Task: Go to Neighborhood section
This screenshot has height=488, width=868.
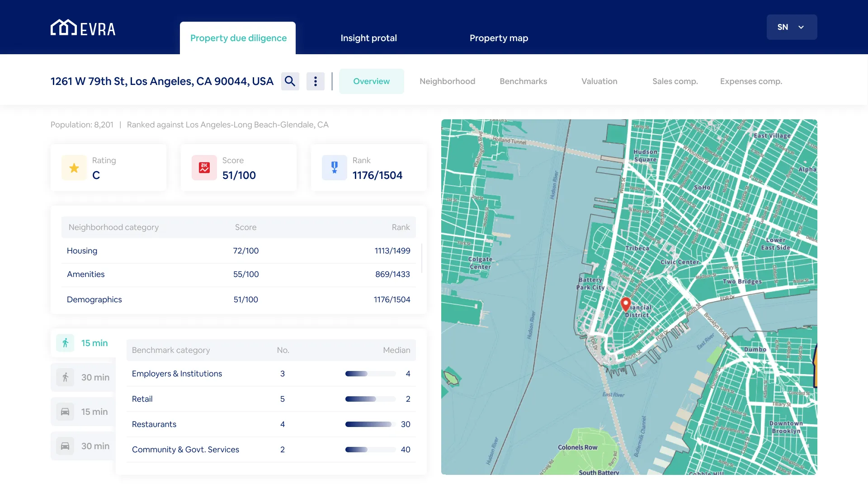Action: click(447, 81)
